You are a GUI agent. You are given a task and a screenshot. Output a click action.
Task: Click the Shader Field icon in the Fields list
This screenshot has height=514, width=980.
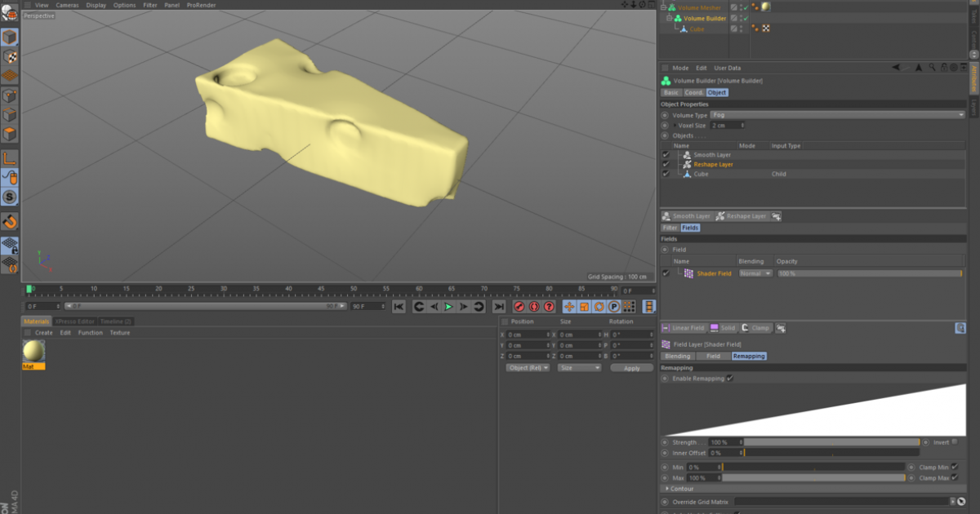click(x=688, y=273)
